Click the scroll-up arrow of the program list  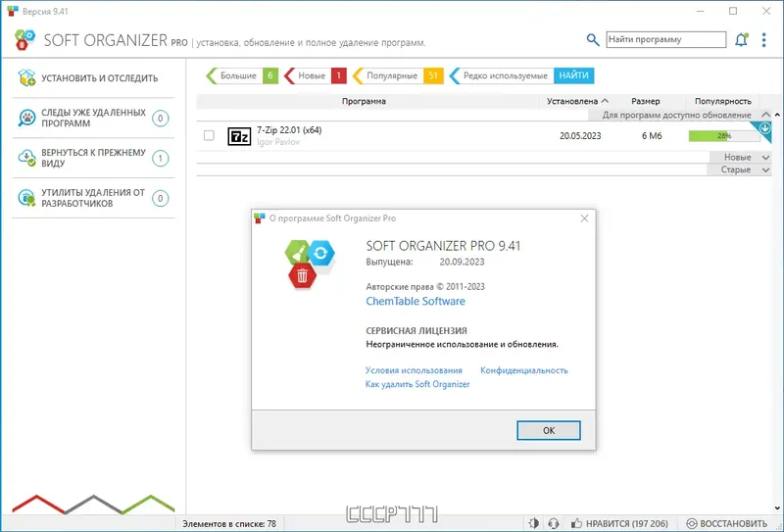coord(777,115)
